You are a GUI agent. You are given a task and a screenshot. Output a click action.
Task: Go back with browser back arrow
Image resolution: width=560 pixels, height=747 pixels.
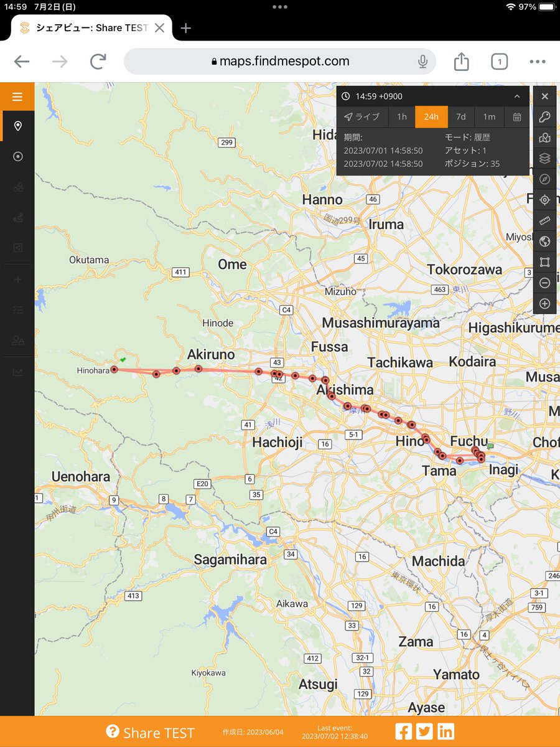(x=22, y=62)
